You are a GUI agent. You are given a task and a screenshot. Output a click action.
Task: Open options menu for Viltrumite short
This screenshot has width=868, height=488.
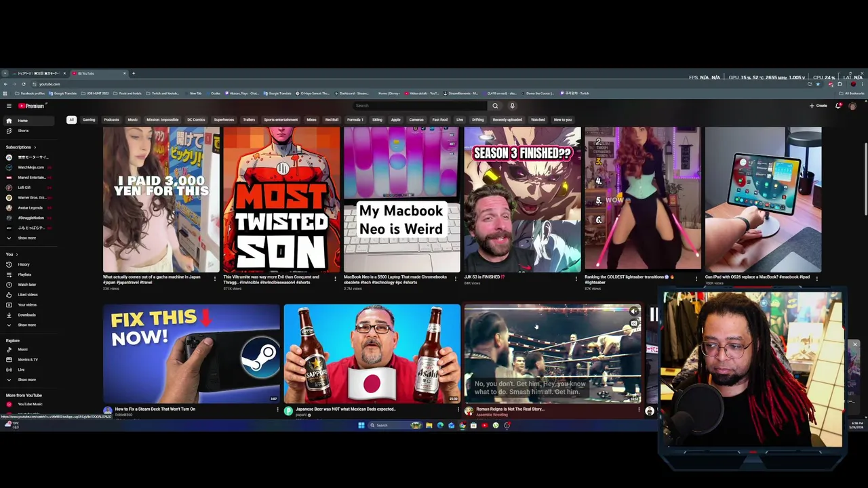(x=335, y=279)
